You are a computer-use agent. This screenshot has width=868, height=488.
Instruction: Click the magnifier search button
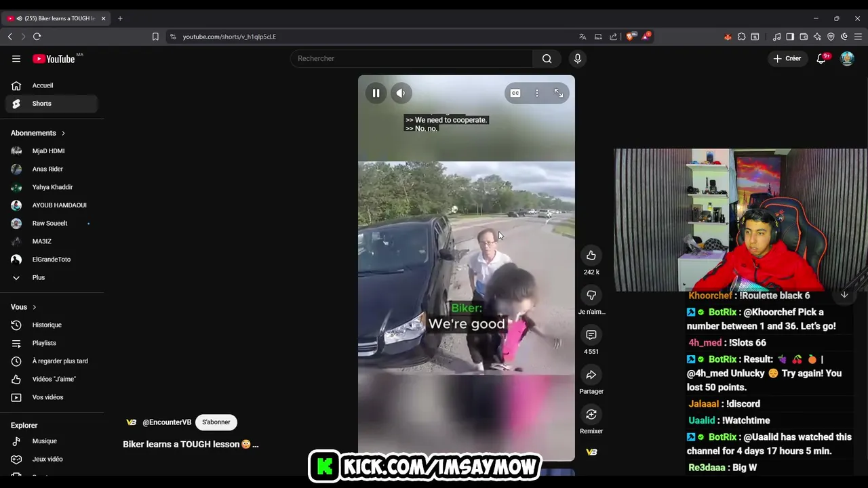[x=547, y=58]
